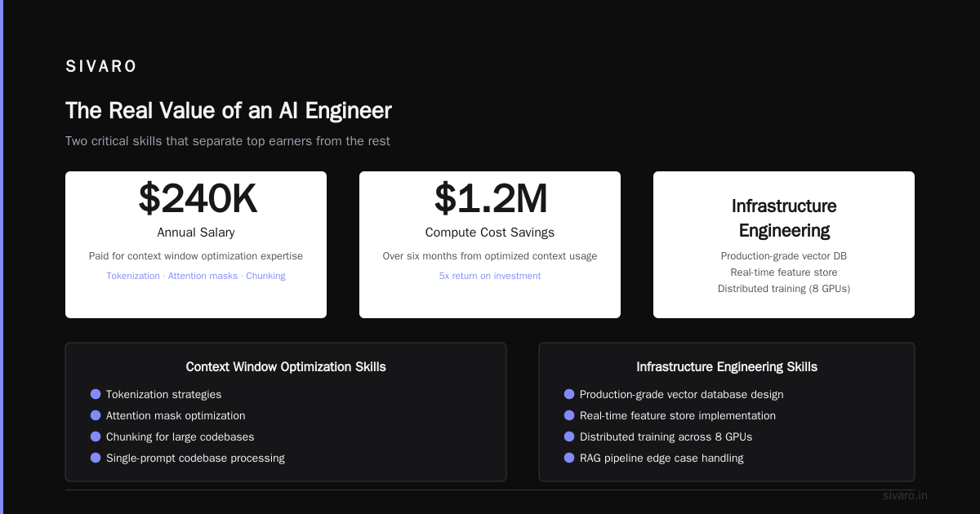This screenshot has height=514, width=980.
Task: Click the "5x return on investment" text
Action: click(490, 276)
